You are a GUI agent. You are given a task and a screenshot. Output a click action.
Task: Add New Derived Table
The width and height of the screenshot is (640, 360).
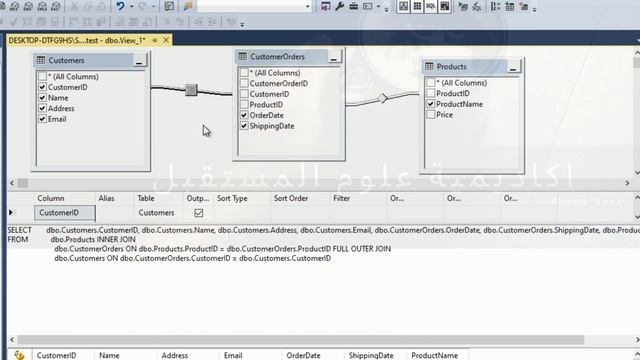pyautogui.click(x=524, y=6)
